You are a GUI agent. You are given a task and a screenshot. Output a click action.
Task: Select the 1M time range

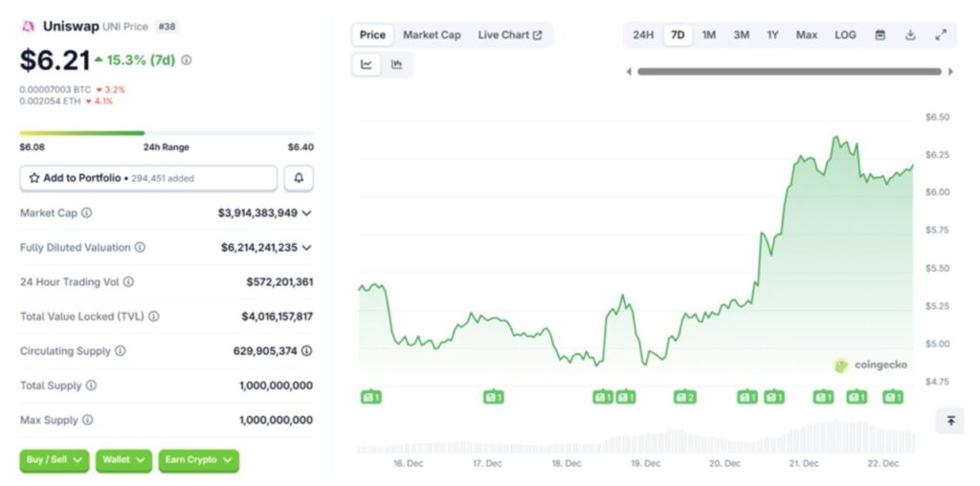[x=708, y=35]
